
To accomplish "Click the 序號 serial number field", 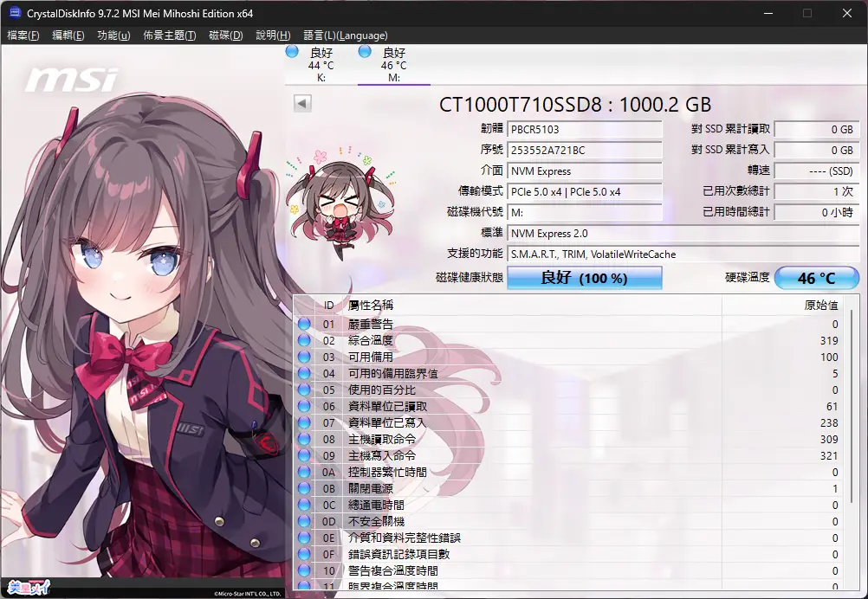I will point(585,151).
